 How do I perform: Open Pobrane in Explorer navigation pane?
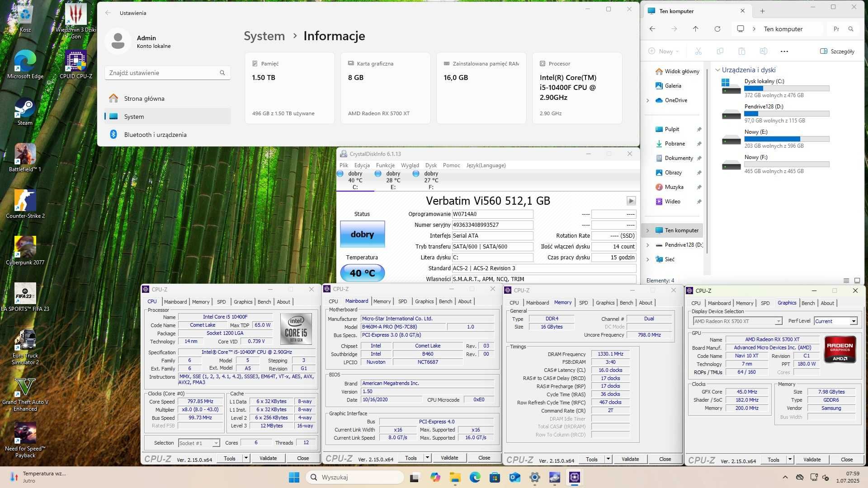674,144
